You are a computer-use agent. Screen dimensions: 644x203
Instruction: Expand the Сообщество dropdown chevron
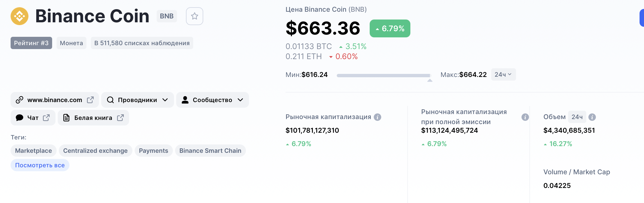tap(241, 100)
